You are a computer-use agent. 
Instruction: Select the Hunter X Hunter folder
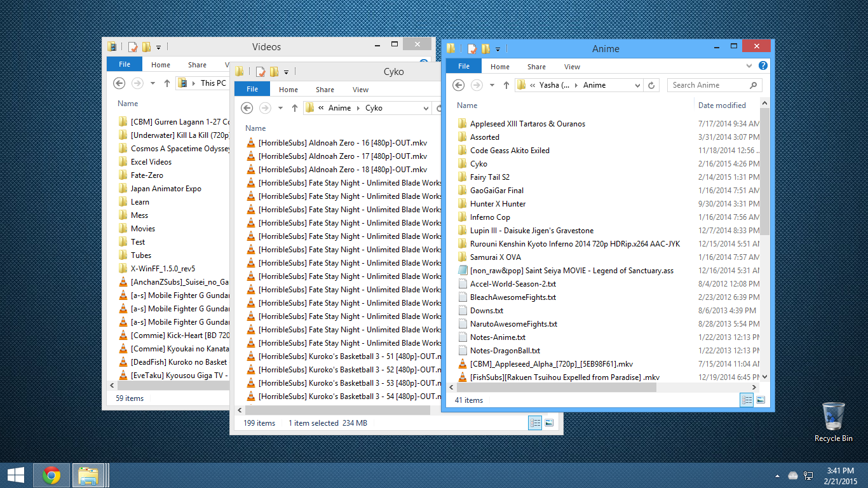coord(498,204)
